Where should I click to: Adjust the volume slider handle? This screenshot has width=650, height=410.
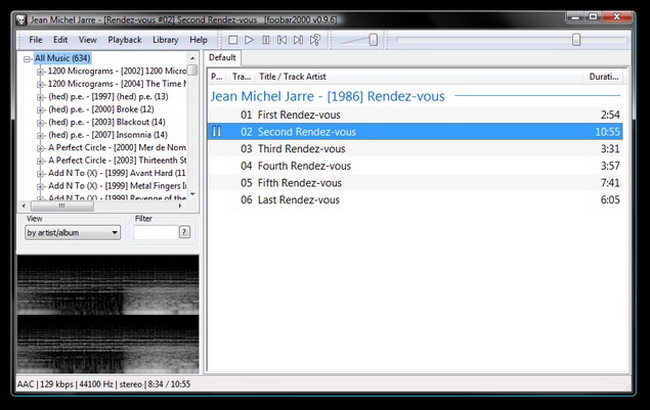[373, 40]
